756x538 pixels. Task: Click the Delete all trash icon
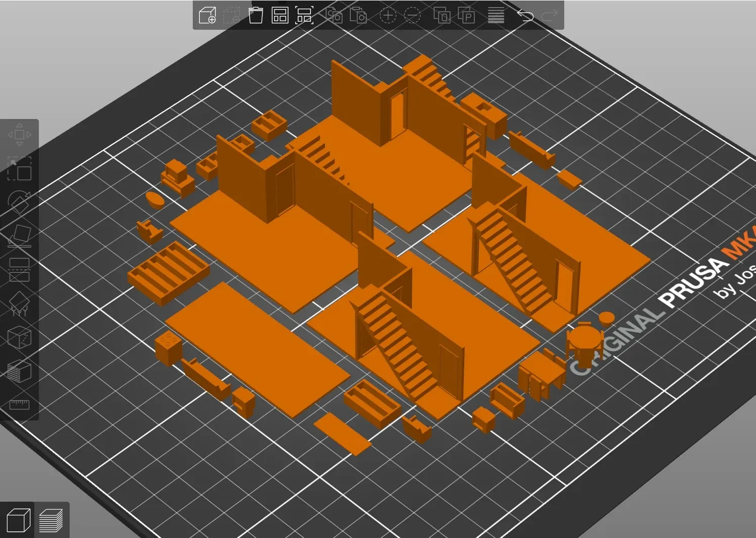(256, 15)
